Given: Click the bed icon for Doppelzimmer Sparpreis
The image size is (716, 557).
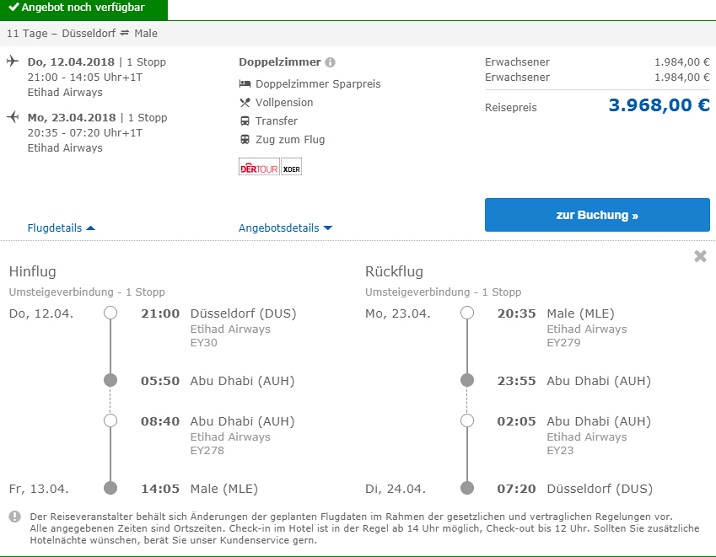Looking at the screenshot, I should tap(245, 84).
